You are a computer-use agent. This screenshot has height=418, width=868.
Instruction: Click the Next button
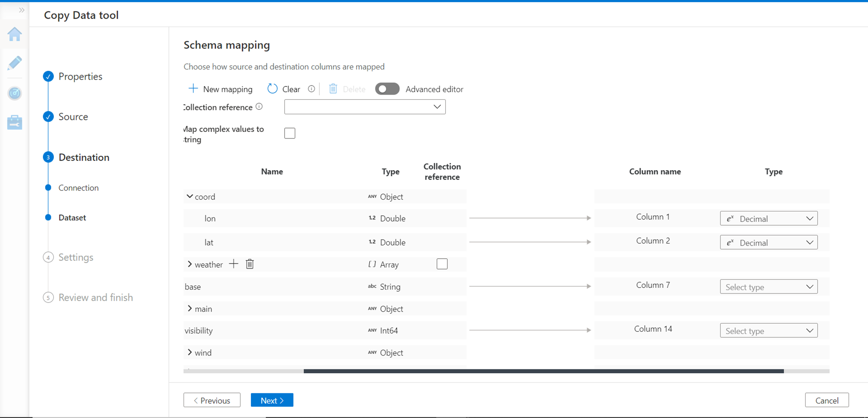point(272,400)
